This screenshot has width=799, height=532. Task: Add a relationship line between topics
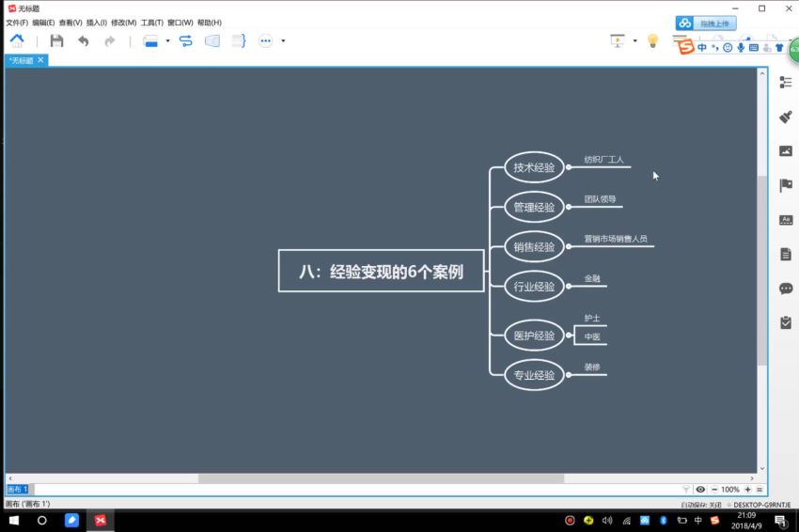coord(186,41)
